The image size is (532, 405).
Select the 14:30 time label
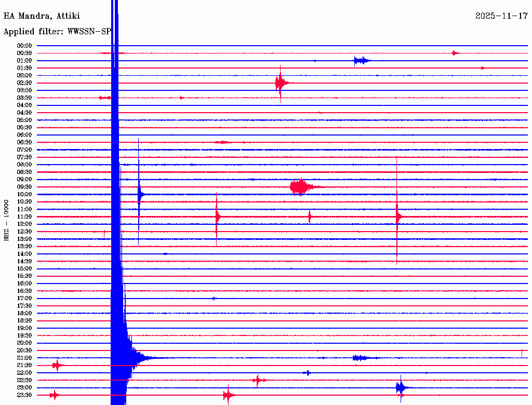click(x=24, y=261)
